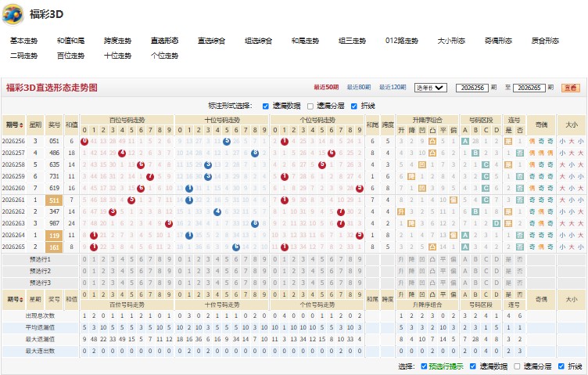
Task: Select A in 预选行2
Action: tap(465, 271)
